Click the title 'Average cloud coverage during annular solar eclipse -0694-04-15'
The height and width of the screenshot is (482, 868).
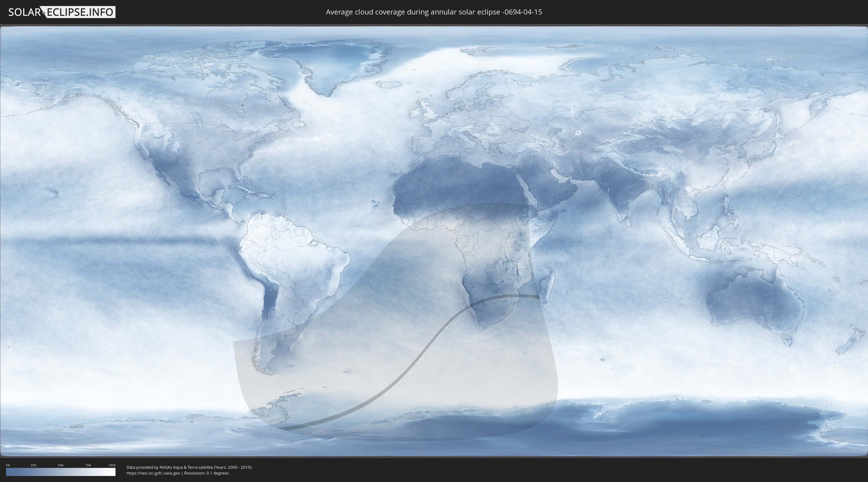coord(434,12)
